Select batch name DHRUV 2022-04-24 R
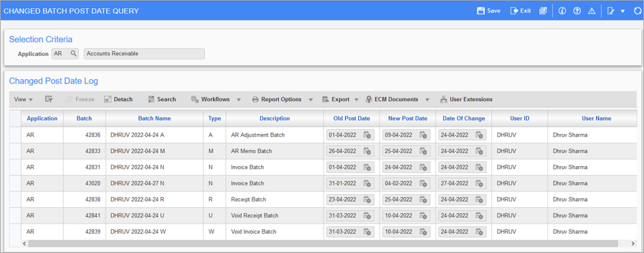The image size is (644, 253). click(154, 199)
